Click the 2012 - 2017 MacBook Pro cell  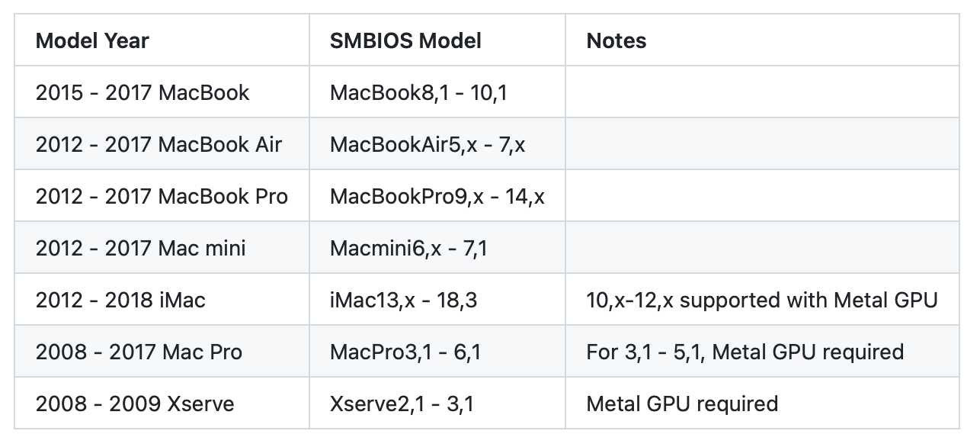click(162, 196)
